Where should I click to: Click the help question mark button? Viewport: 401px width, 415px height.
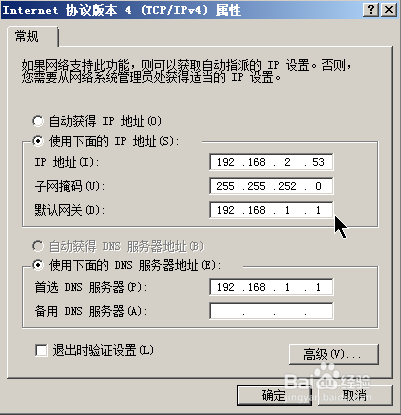tap(371, 10)
